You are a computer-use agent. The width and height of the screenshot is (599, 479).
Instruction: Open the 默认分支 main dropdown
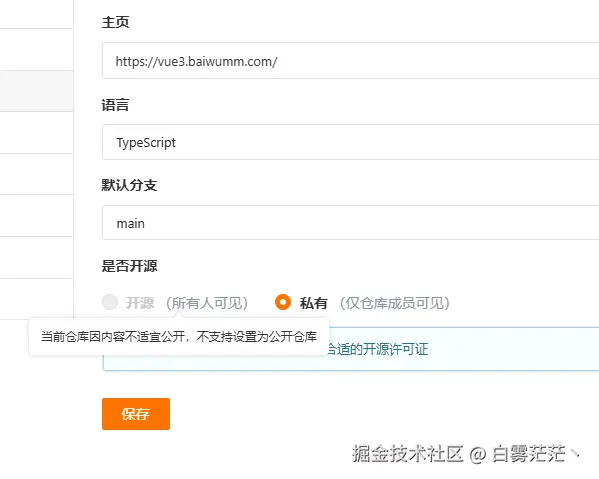pyautogui.click(x=350, y=223)
